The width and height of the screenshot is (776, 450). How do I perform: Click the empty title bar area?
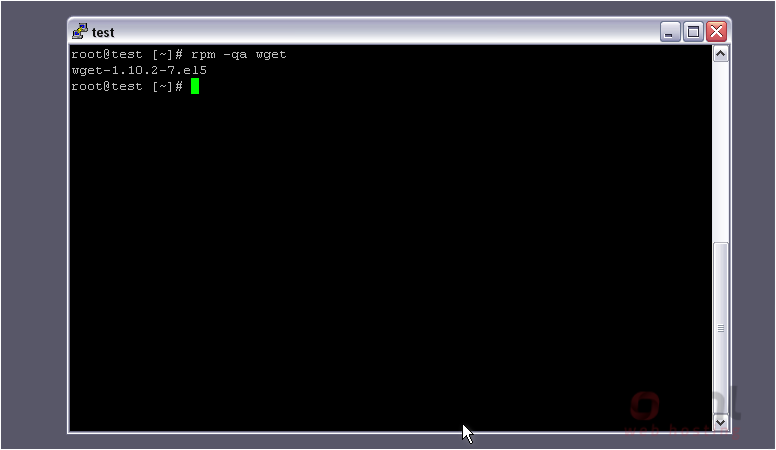point(386,32)
